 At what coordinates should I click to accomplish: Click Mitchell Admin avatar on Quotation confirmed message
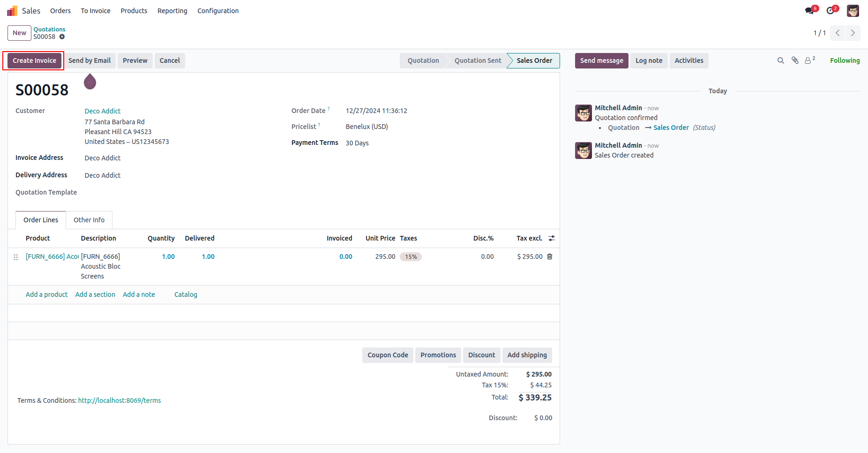(584, 113)
